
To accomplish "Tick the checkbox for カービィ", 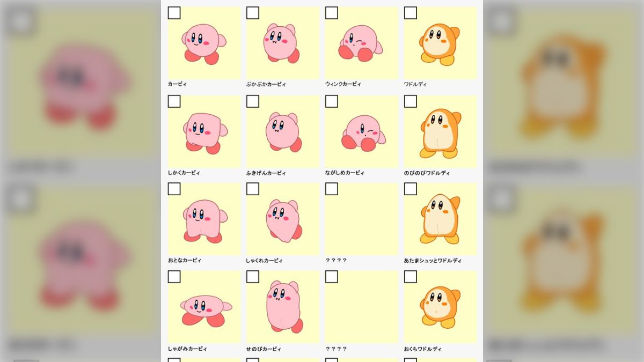I will pyautogui.click(x=174, y=13).
